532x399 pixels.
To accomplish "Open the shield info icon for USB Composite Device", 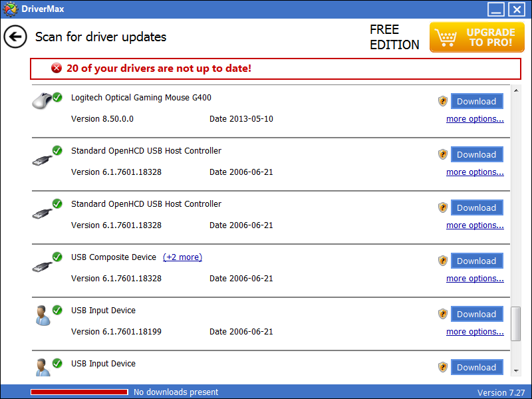I will pyautogui.click(x=443, y=261).
